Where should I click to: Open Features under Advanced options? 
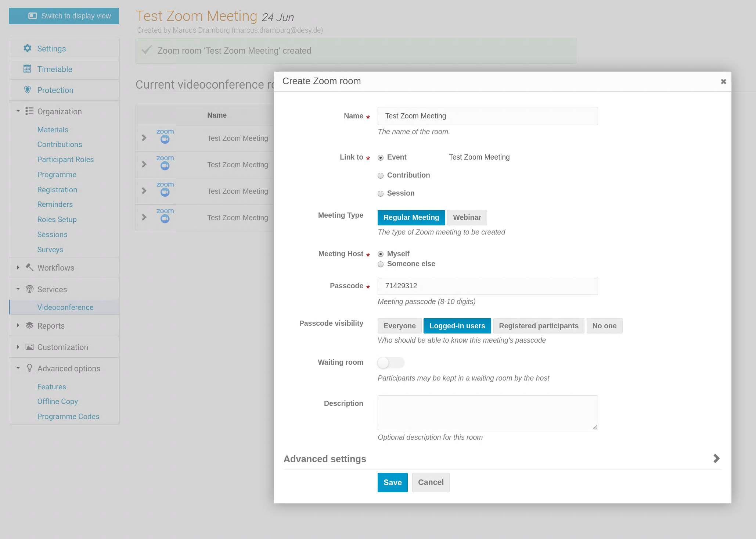pyautogui.click(x=51, y=387)
